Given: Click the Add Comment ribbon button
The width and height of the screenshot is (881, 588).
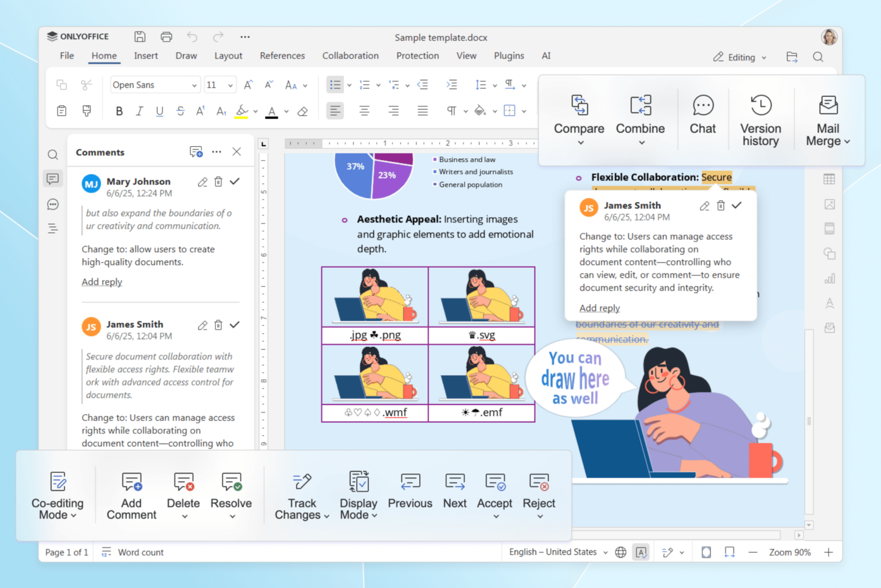Looking at the screenshot, I should [131, 496].
